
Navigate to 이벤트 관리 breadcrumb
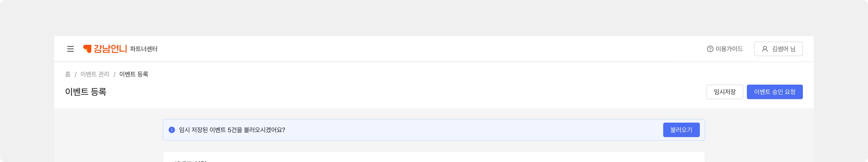point(95,74)
